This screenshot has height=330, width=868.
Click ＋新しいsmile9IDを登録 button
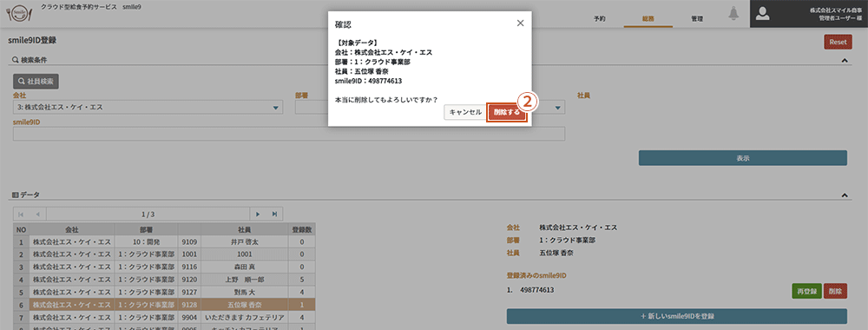[x=676, y=316]
